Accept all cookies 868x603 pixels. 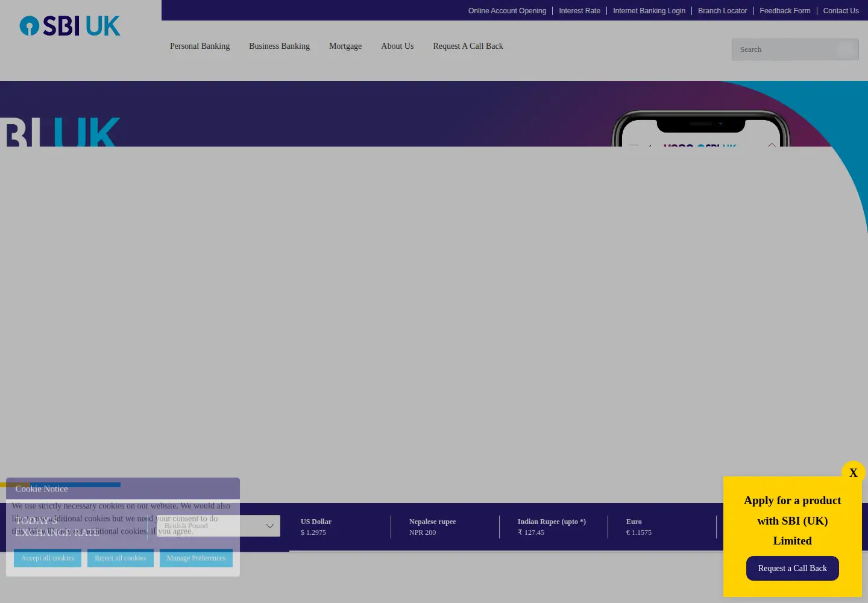(48, 558)
